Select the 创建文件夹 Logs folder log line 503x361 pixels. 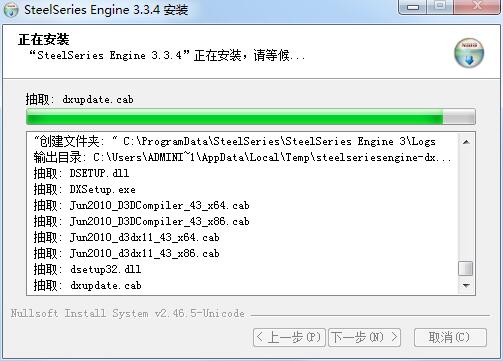click(235, 141)
